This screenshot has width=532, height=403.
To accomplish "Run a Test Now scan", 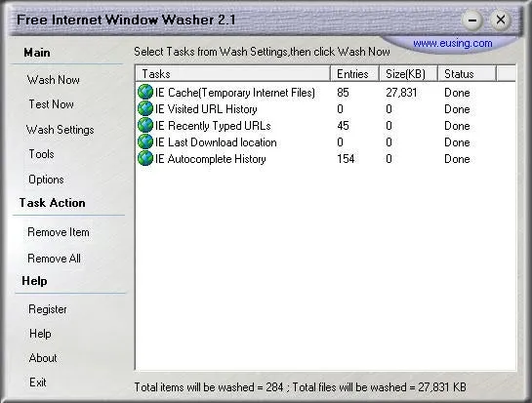I will 51,104.
